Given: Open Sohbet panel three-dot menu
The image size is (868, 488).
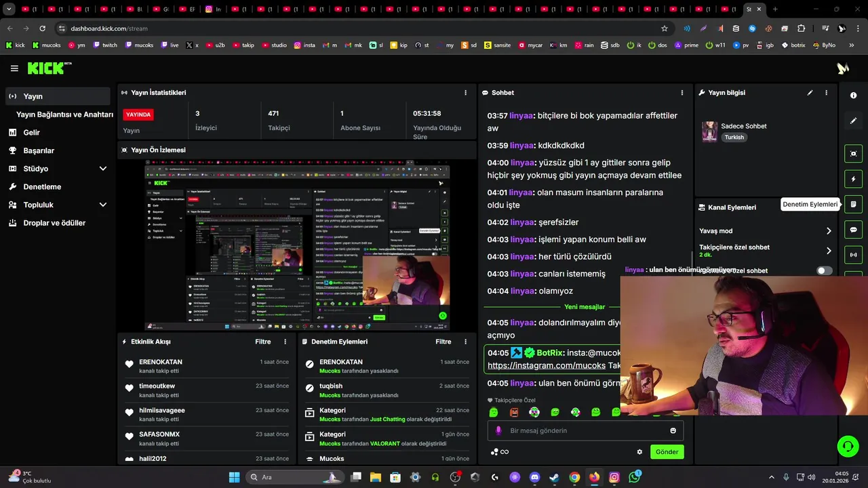Looking at the screenshot, I should [x=682, y=93].
